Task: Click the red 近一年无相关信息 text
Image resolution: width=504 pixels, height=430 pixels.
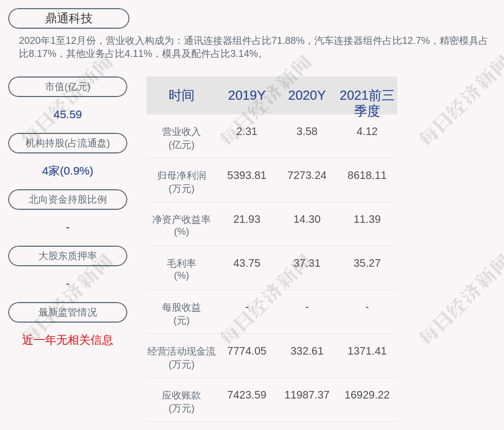Action: point(68,340)
